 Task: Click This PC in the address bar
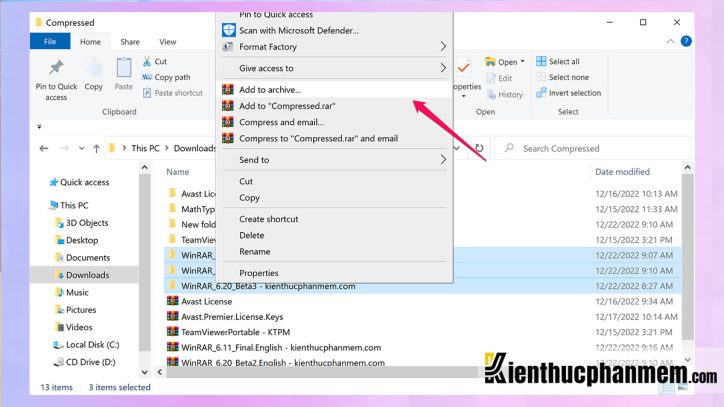tap(145, 148)
